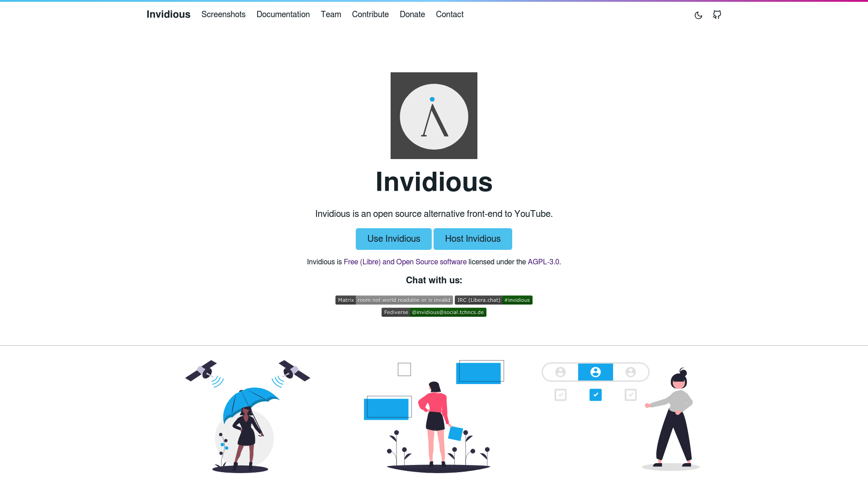Open GitHub repository via icon
The height and width of the screenshot is (488, 868).
tap(717, 14)
